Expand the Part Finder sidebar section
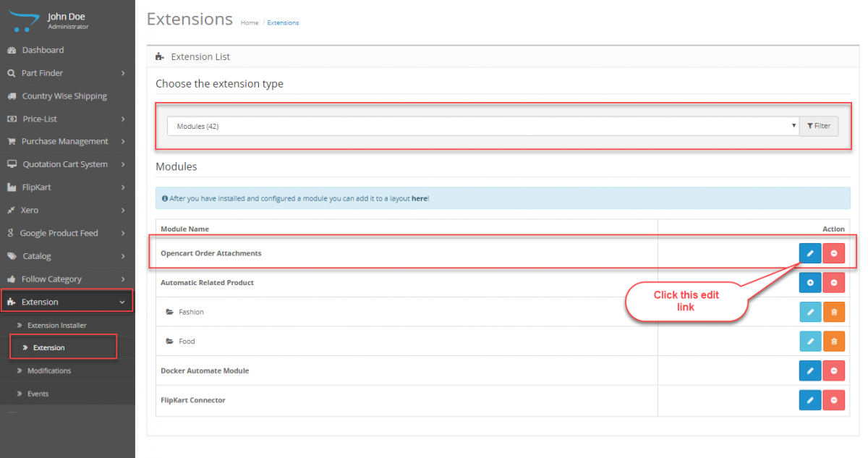 click(x=43, y=72)
